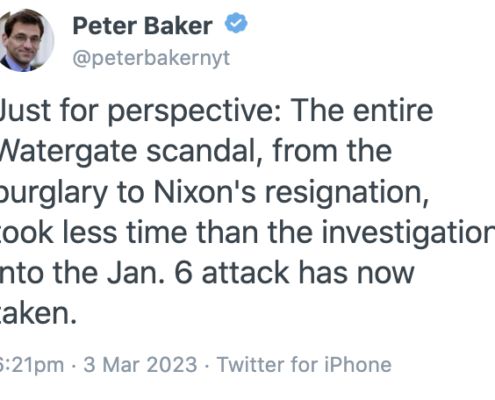Image resolution: width=495 pixels, height=400 pixels.
Task: Click the word Watergate in tweet
Action: 68,152
